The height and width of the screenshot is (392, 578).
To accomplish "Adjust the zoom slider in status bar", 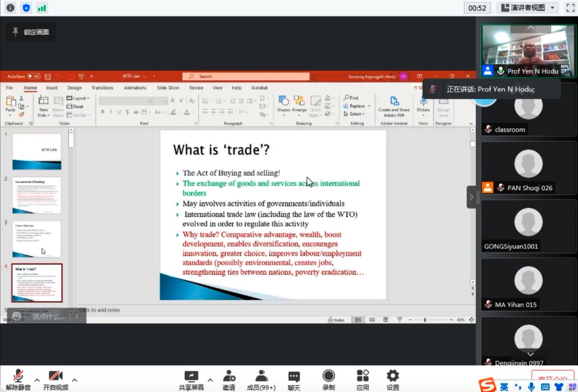I will [x=425, y=320].
